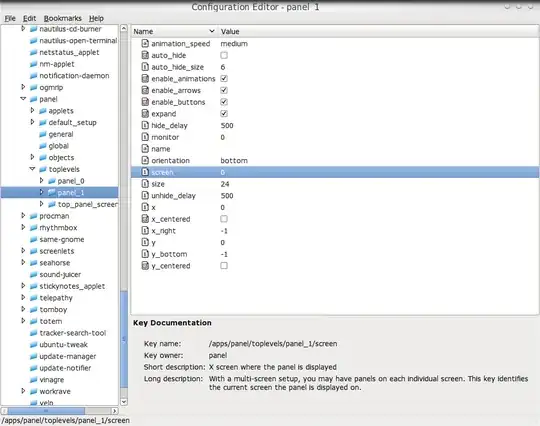Collapse the panel tree node
Image resolution: width=540 pixels, height=426 pixels.
(x=23, y=99)
